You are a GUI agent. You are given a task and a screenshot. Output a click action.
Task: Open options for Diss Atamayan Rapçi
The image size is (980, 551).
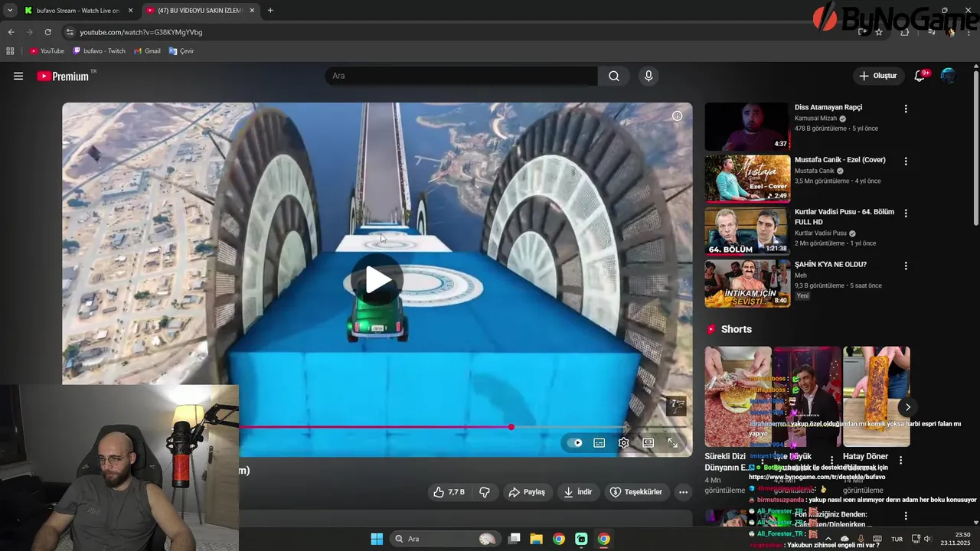[906, 109]
